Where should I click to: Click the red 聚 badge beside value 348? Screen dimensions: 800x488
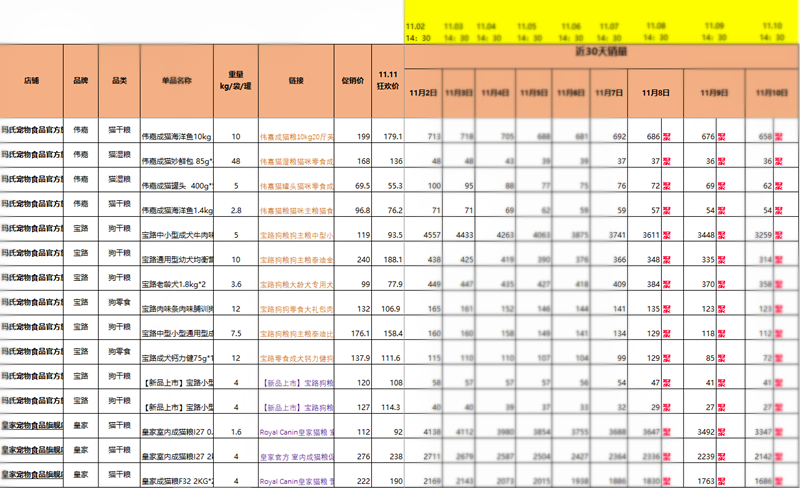666,259
